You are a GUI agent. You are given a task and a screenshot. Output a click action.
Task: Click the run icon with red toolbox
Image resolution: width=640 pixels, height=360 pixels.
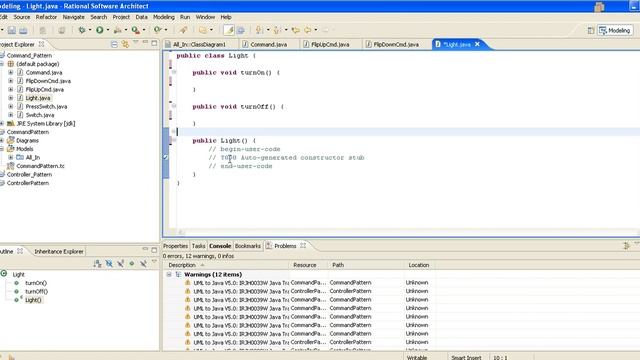pyautogui.click(x=136, y=30)
